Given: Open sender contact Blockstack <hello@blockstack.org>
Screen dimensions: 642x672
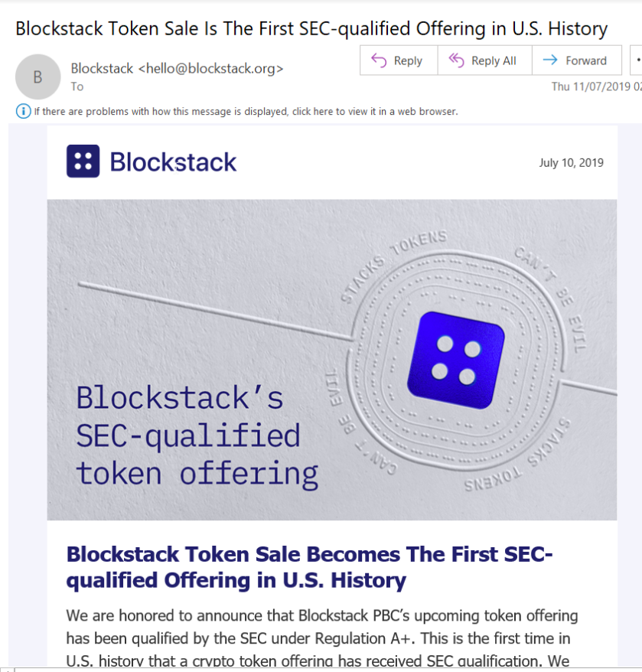Looking at the screenshot, I should [x=177, y=68].
